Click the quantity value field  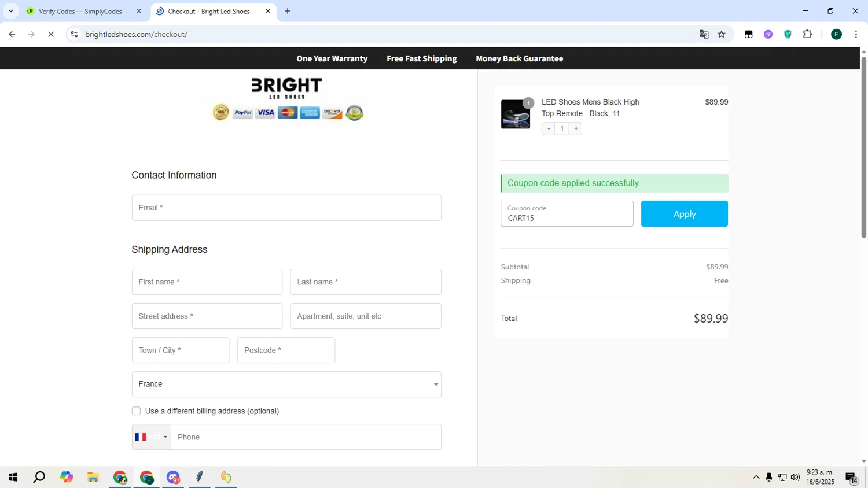562,128
